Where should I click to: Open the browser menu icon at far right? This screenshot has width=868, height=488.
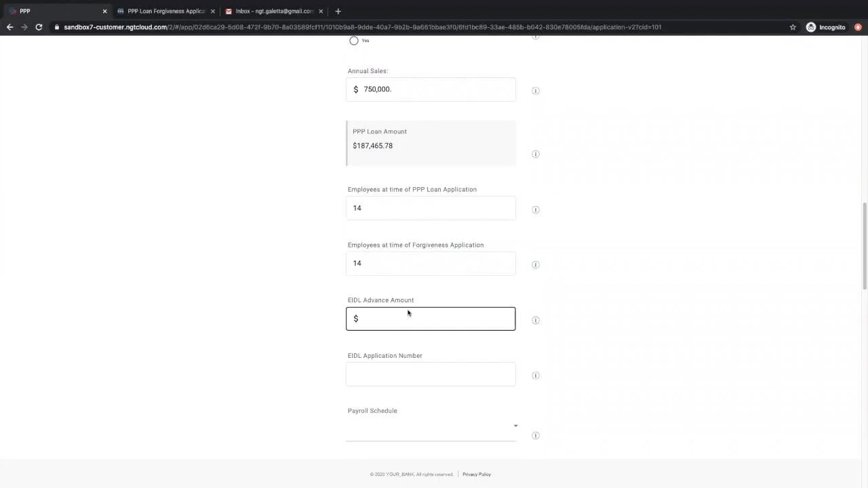click(x=858, y=27)
